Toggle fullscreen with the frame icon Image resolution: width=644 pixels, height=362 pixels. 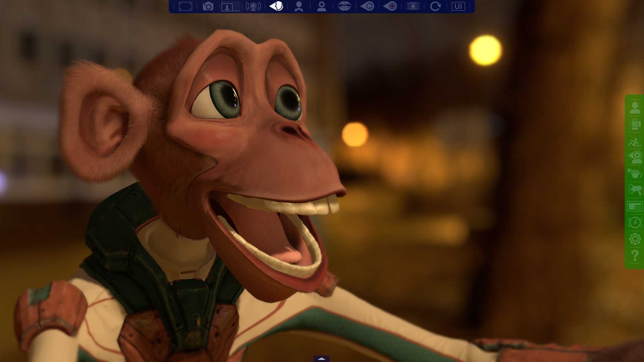pyautogui.click(x=186, y=6)
